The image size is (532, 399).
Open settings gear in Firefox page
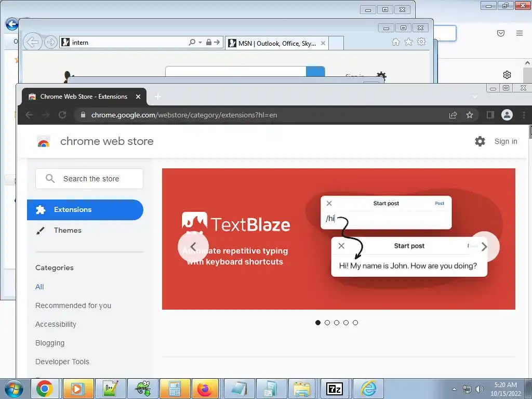(x=507, y=75)
